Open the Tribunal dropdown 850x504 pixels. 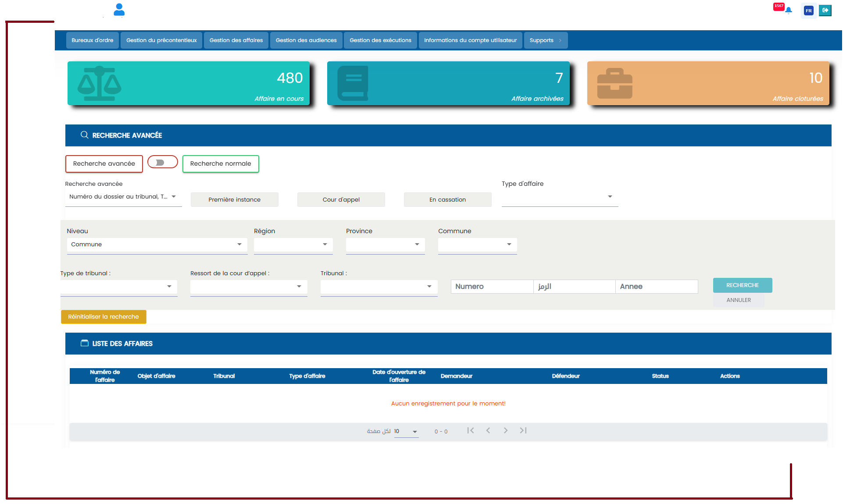click(379, 287)
